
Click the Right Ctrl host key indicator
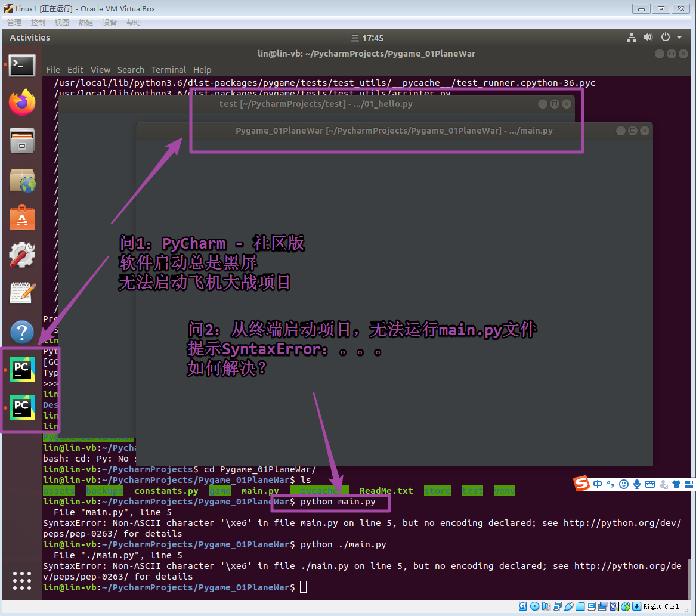[661, 606]
